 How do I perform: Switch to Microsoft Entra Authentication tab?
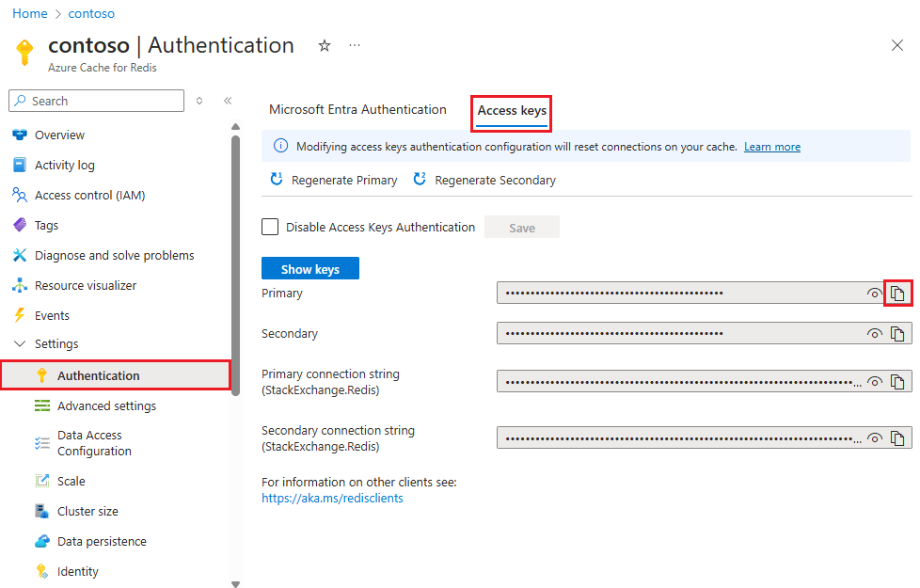[357, 109]
